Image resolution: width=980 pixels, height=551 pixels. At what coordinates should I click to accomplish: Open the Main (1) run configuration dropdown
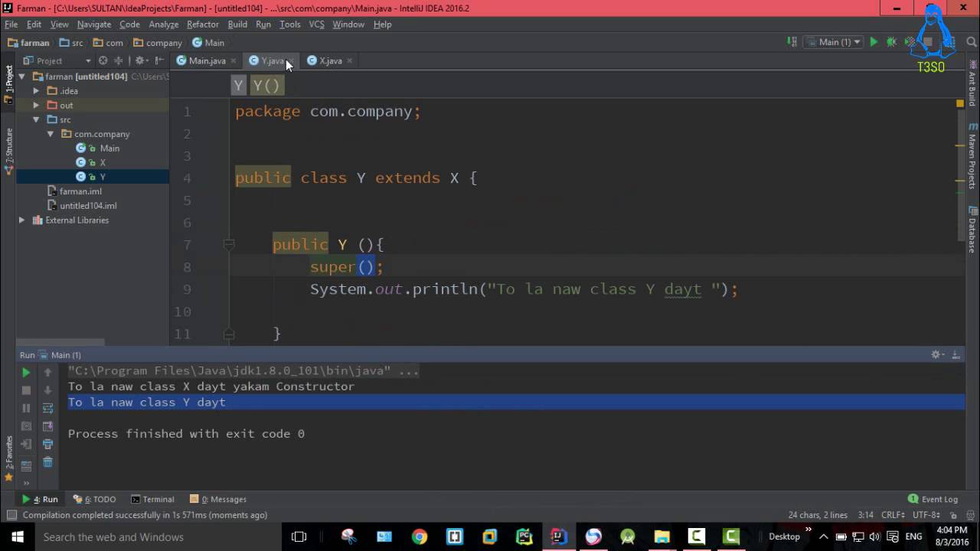(833, 42)
